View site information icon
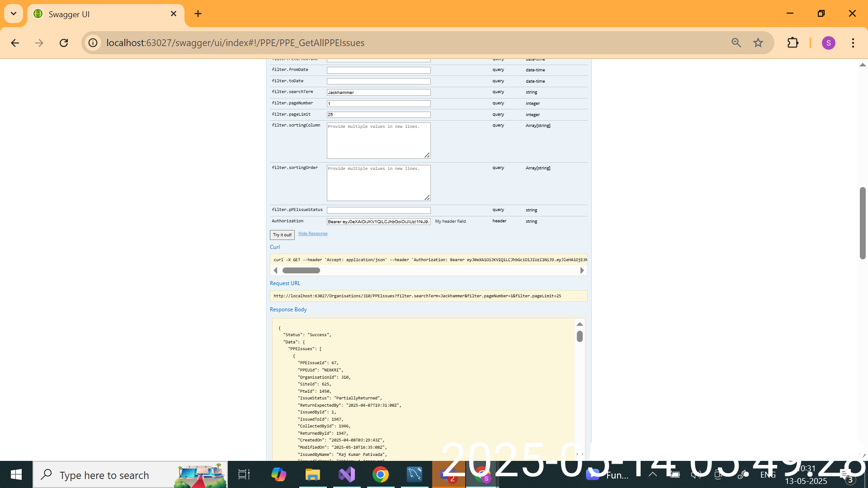This screenshot has width=868, height=488. click(x=93, y=43)
